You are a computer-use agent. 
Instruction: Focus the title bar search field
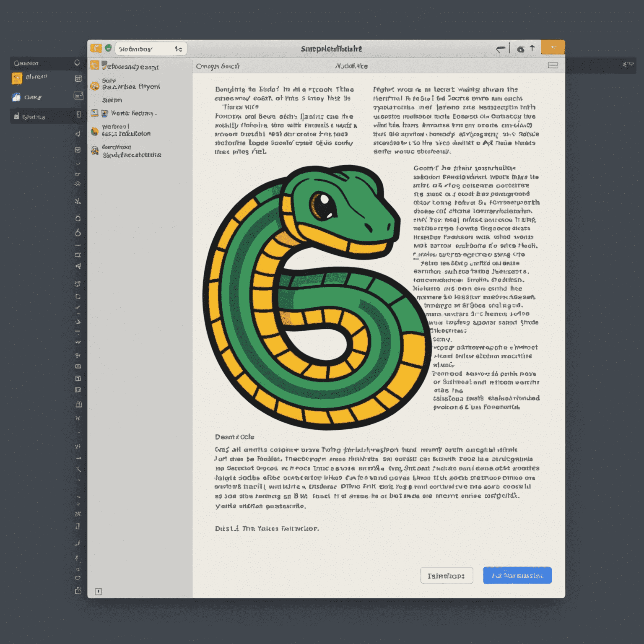click(x=151, y=49)
